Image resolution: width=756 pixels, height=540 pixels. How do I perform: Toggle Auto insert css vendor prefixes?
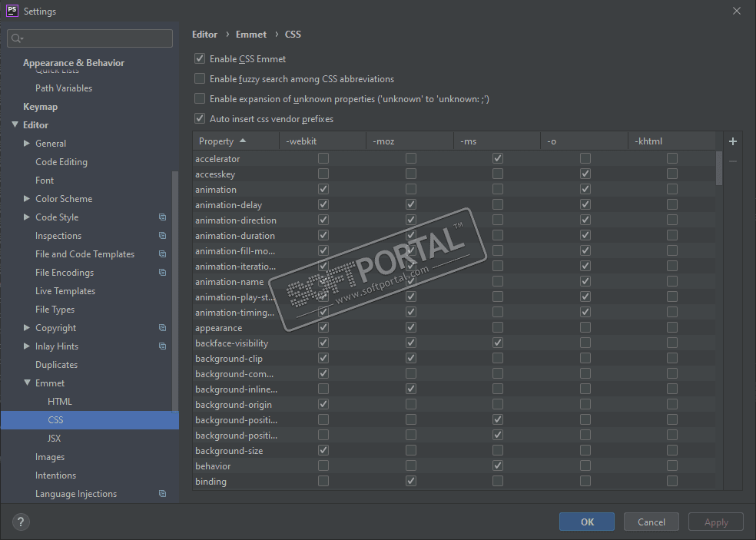[200, 118]
